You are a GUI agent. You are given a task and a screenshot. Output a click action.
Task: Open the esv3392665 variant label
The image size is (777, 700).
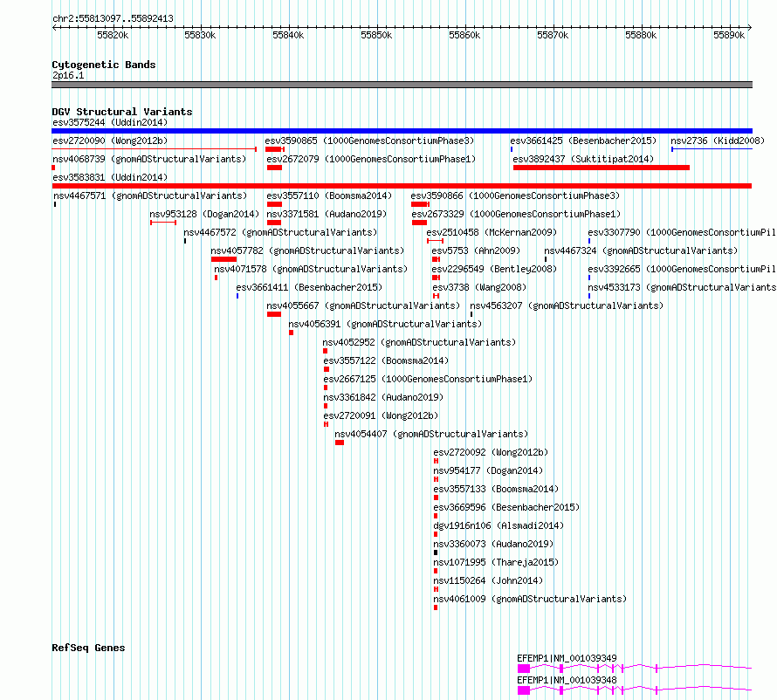[682, 269]
